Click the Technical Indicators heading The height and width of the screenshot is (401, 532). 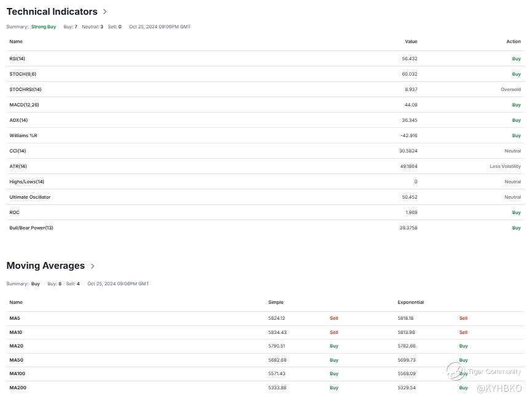click(52, 12)
